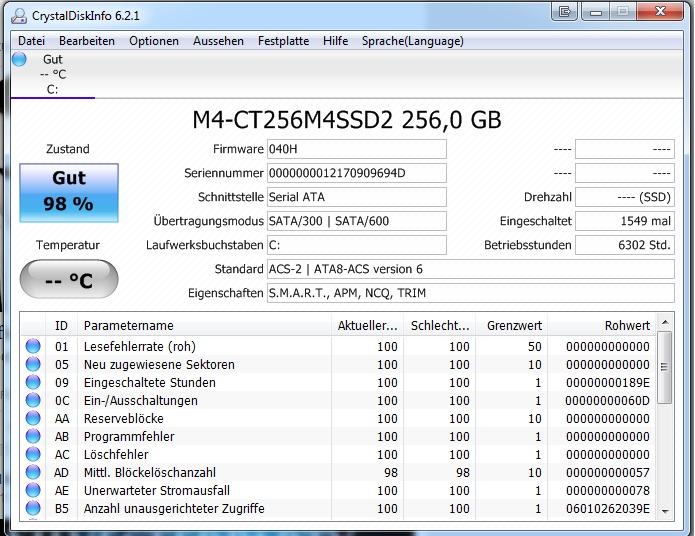This screenshot has width=695, height=536.
Task: Click the status orb for Mittl. Blöckelöschanzahl
Action: click(33, 472)
